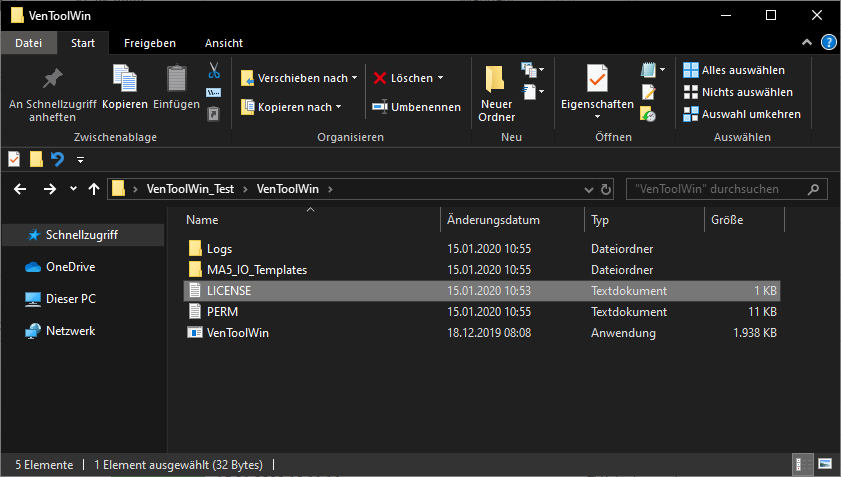Click VenToolWin_Test in the address breadcrumb
The image size is (841, 477).
coord(190,188)
